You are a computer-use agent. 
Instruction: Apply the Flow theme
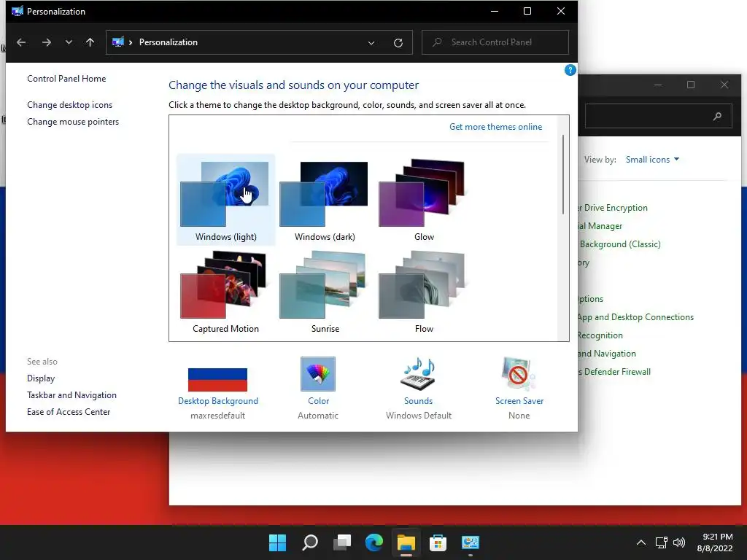[423, 292]
